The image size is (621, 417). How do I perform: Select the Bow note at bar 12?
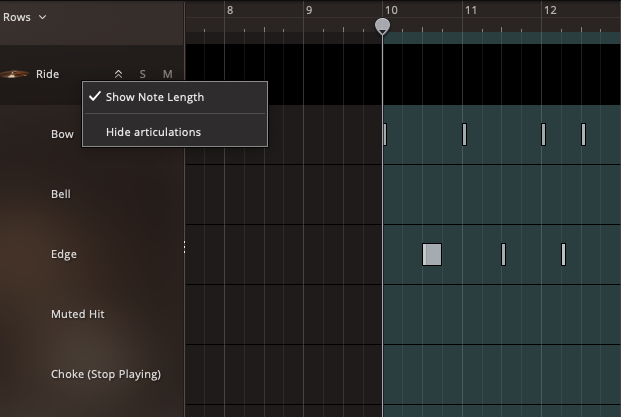coord(543,134)
